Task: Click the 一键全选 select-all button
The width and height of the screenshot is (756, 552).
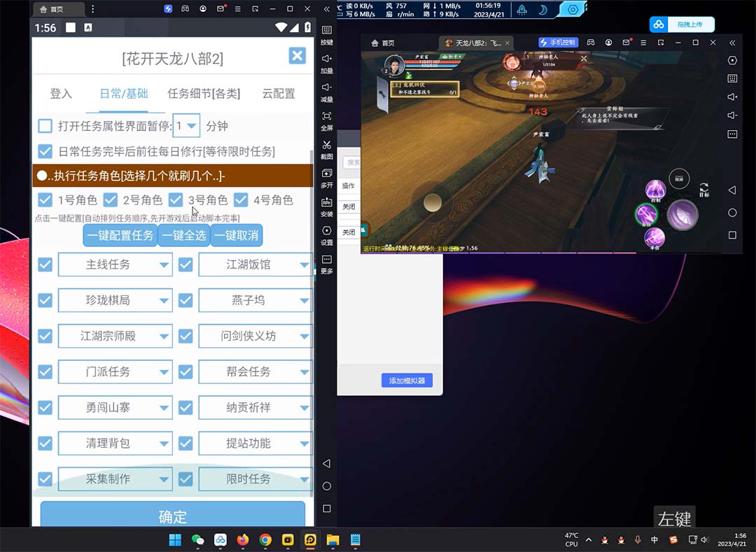Action: click(x=184, y=235)
